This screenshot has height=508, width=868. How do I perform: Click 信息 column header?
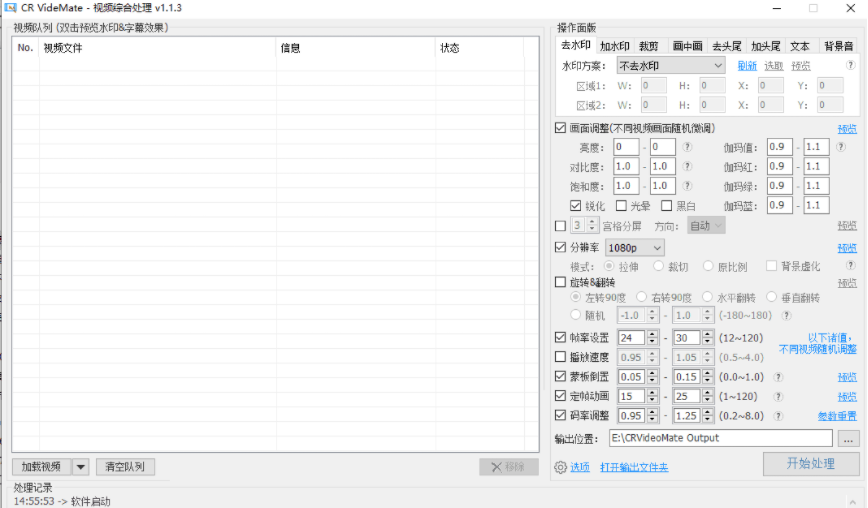pos(356,48)
